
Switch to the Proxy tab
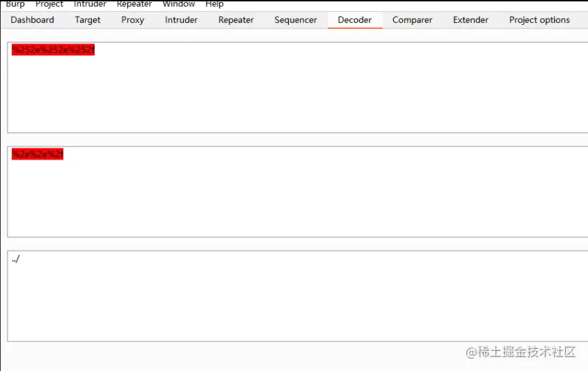pyautogui.click(x=133, y=20)
